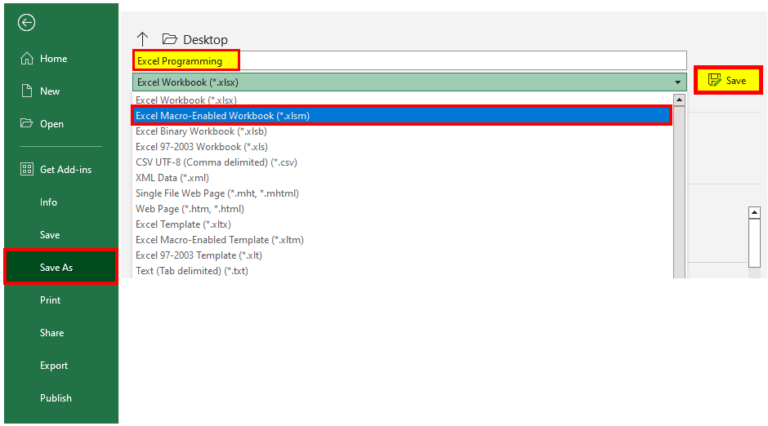The image size is (768, 426).
Task: Pick Excel Binary Workbook (*.xlsb) from list
Action: pos(201,131)
